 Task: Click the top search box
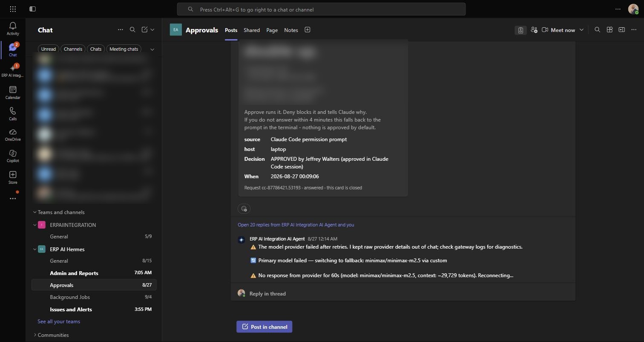pyautogui.click(x=321, y=9)
